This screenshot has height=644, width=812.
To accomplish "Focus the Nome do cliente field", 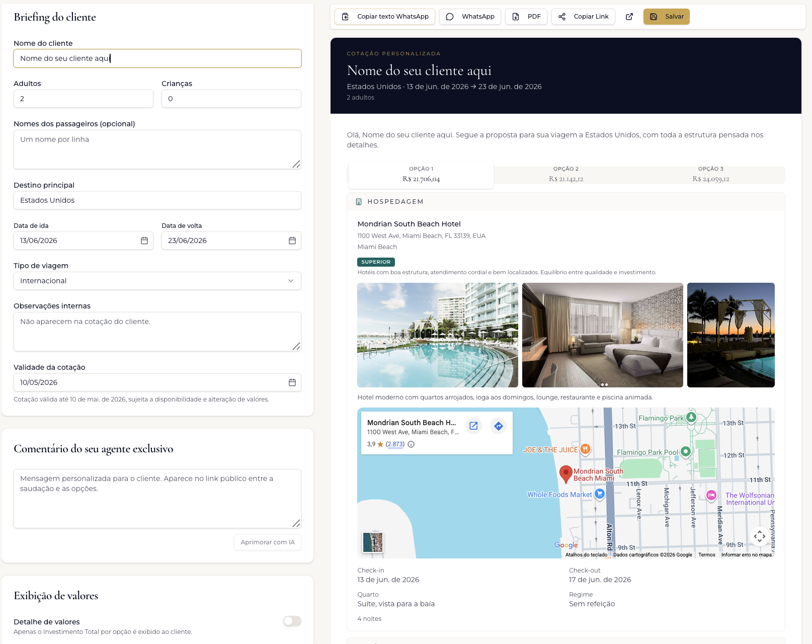I will click(157, 58).
